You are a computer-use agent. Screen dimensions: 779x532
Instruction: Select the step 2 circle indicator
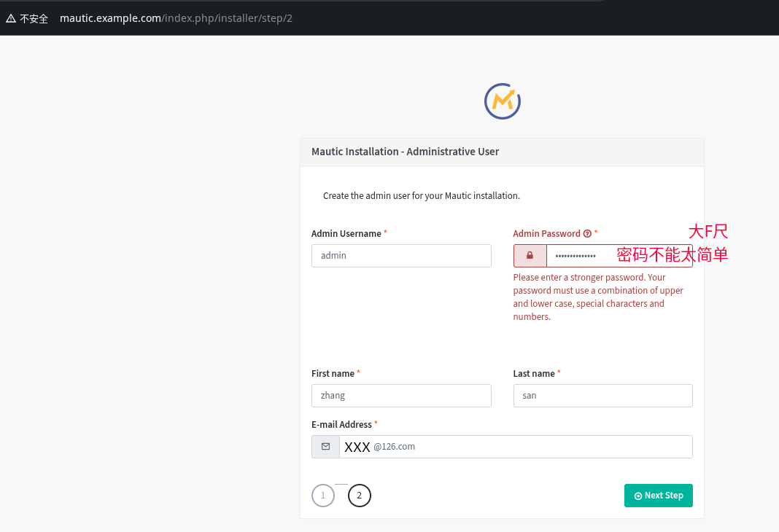pyautogui.click(x=359, y=496)
